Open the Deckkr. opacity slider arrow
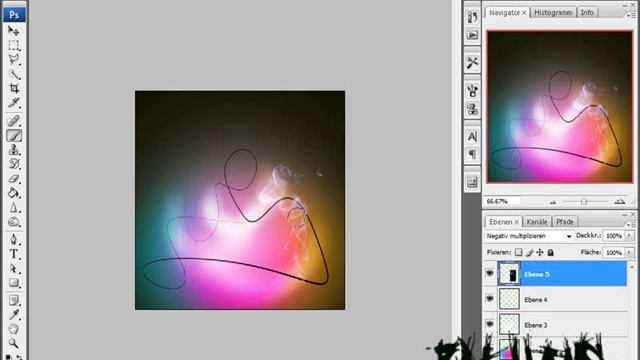Image resolution: width=640 pixels, height=360 pixels. [629, 236]
